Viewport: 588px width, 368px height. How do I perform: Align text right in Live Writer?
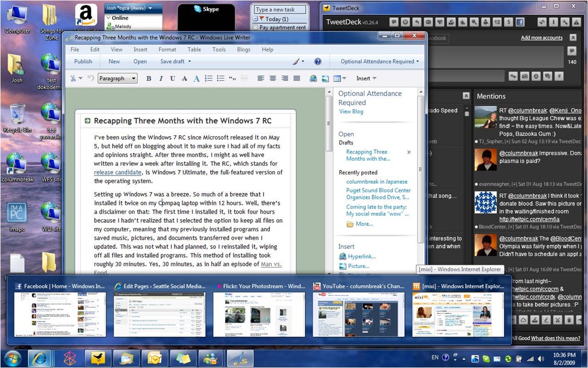(285, 78)
